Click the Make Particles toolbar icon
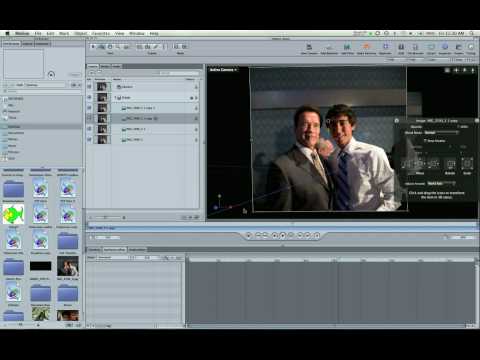The image size is (480, 360). coord(366,47)
